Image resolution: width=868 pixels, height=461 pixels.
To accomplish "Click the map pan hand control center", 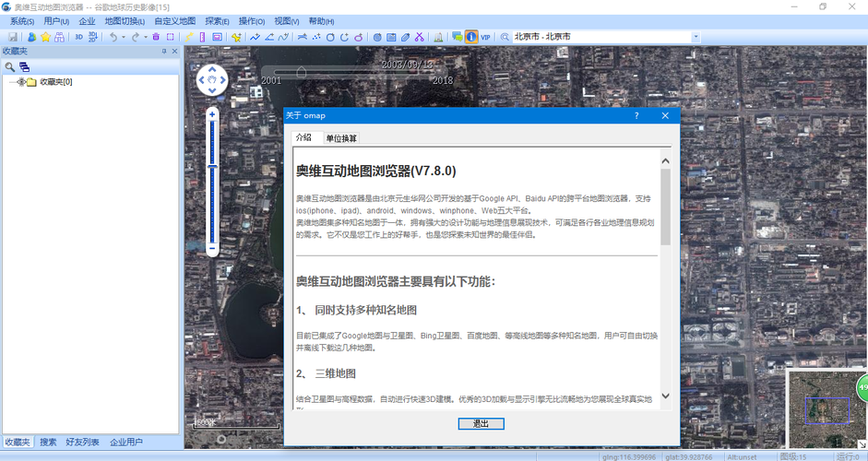I will (x=212, y=80).
